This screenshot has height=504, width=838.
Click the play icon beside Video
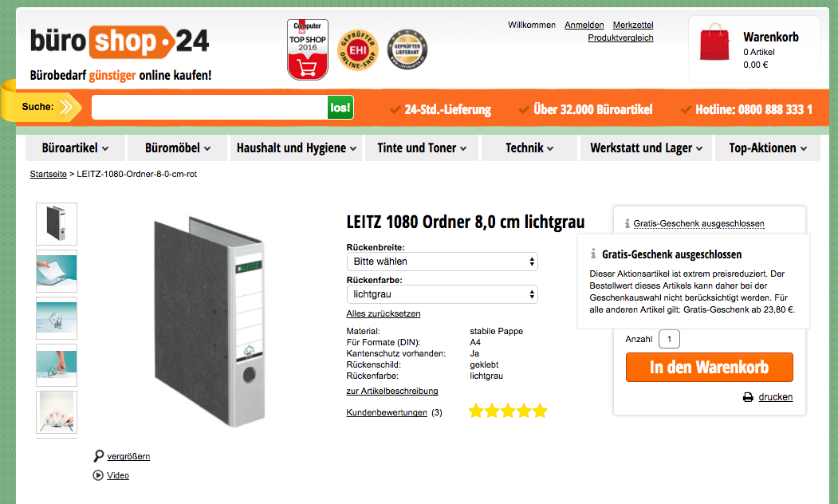(x=98, y=475)
